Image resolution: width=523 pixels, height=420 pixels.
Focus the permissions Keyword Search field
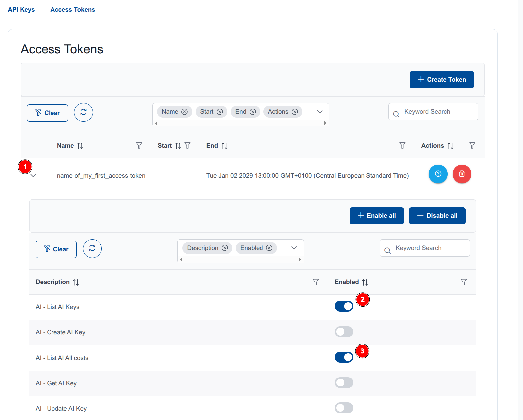pyautogui.click(x=425, y=248)
